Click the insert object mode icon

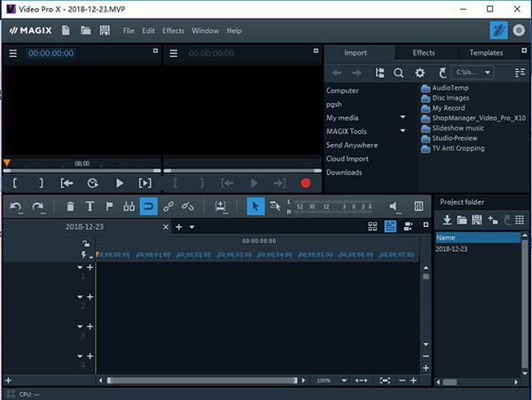click(221, 207)
